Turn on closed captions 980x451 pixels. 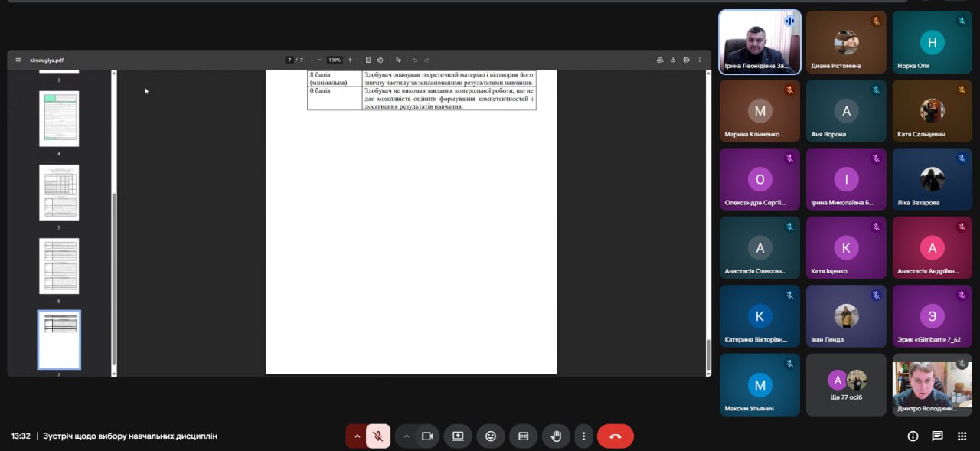tap(524, 436)
